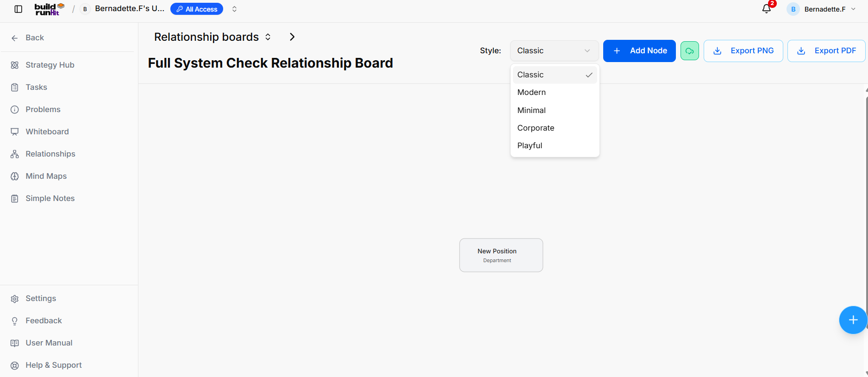Click the Add Node button
The image size is (868, 377).
(x=639, y=51)
